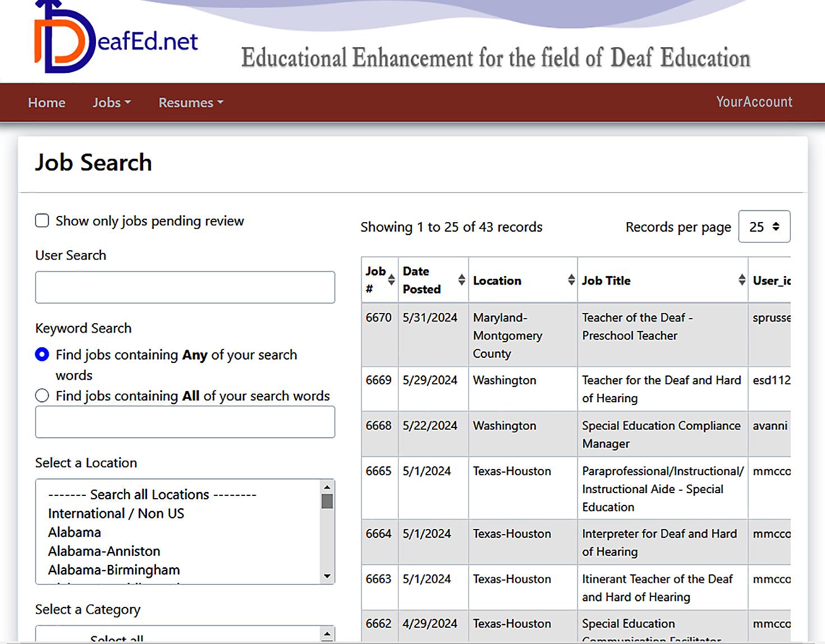Open the Resumes dropdown menu
825x644 pixels.
(191, 103)
